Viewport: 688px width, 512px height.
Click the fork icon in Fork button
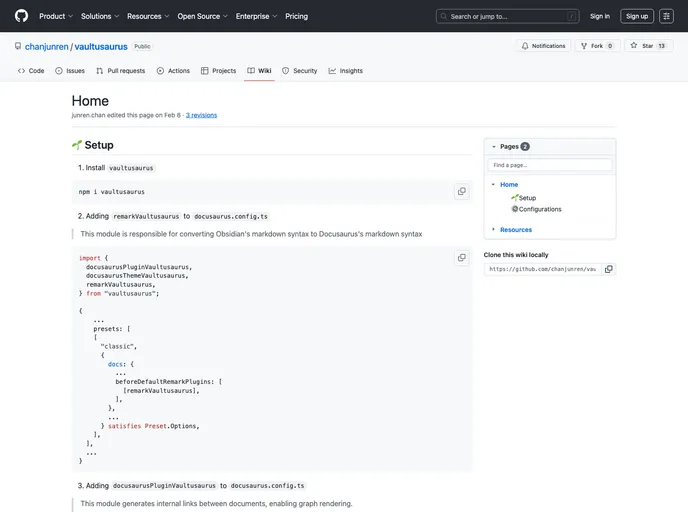pyautogui.click(x=584, y=46)
